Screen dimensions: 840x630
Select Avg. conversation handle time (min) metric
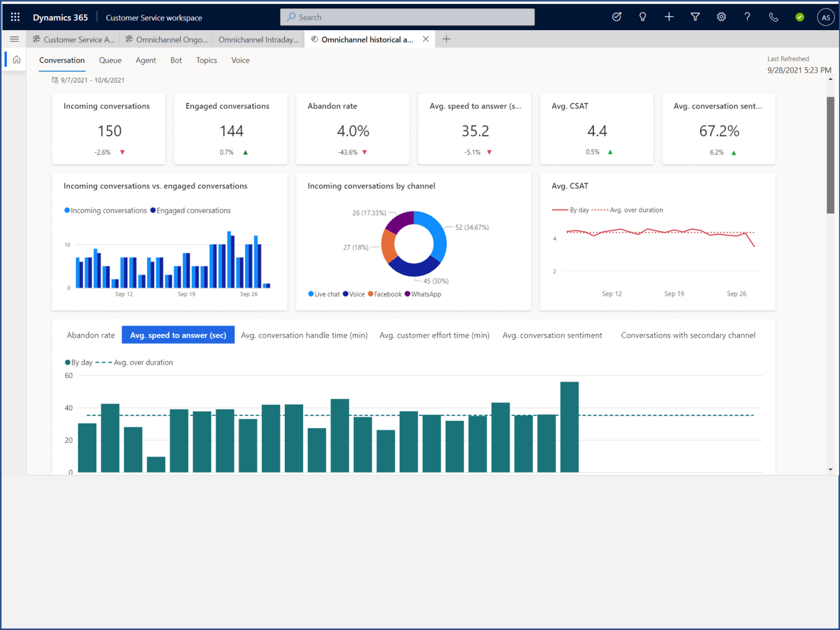(x=304, y=335)
